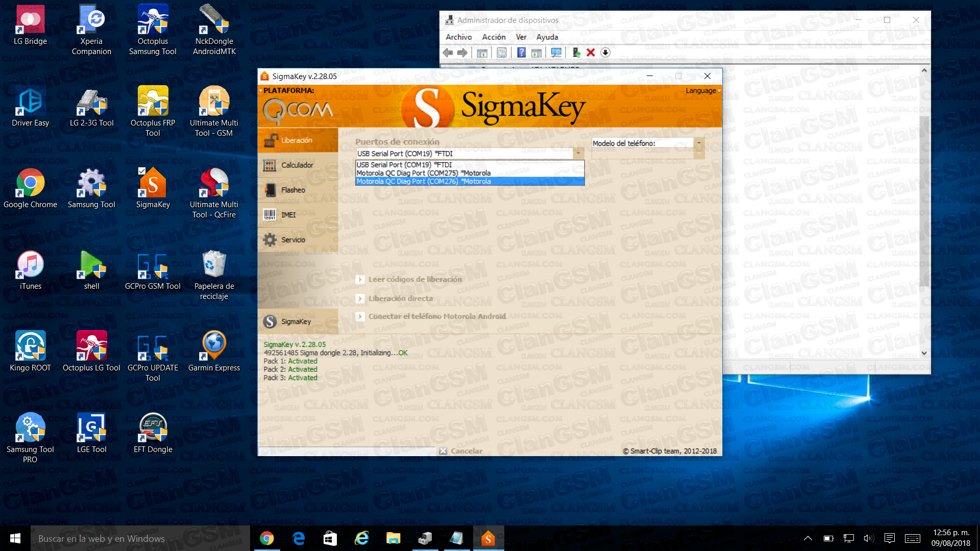Switch to the Flasheo section
This screenshot has width=980, height=551.
point(298,190)
